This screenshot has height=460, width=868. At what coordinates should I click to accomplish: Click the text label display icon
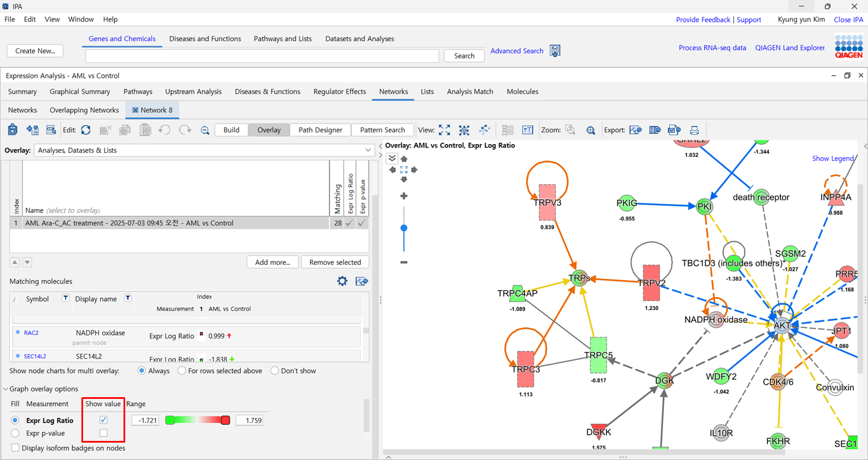coord(527,130)
